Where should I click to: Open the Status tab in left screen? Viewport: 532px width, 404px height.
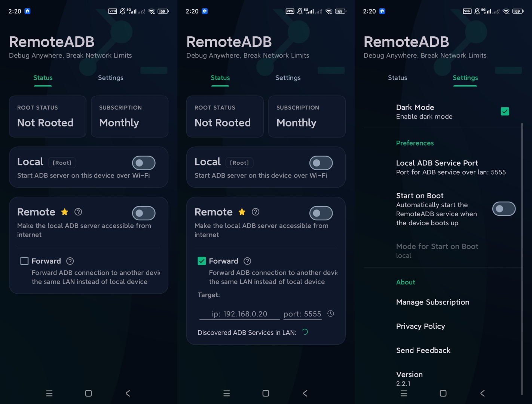(x=43, y=78)
